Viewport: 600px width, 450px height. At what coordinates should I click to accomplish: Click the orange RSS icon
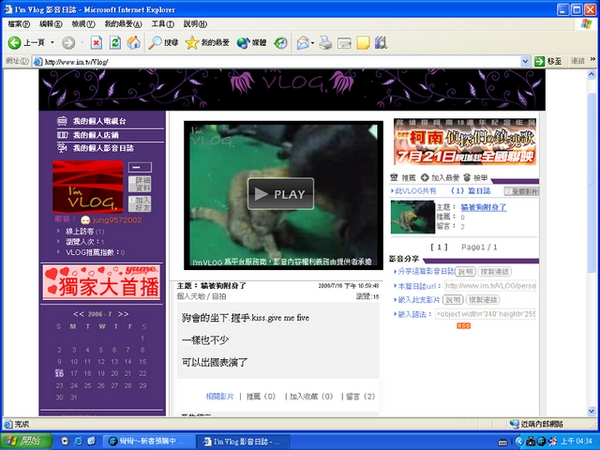[x=463, y=326]
